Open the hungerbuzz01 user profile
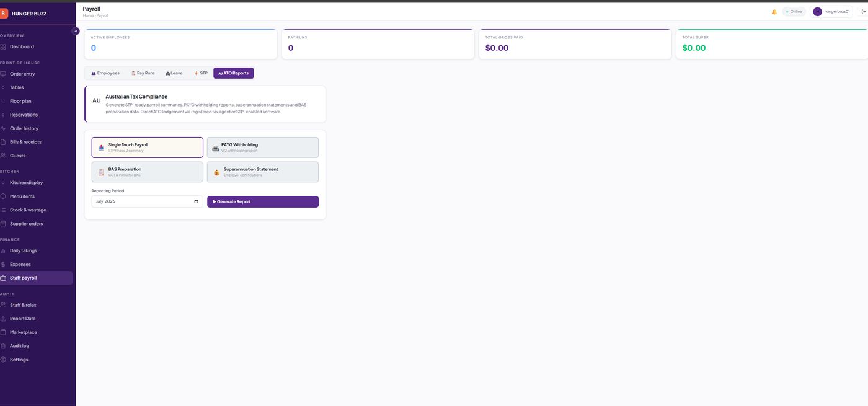The image size is (868, 406). pyautogui.click(x=831, y=12)
